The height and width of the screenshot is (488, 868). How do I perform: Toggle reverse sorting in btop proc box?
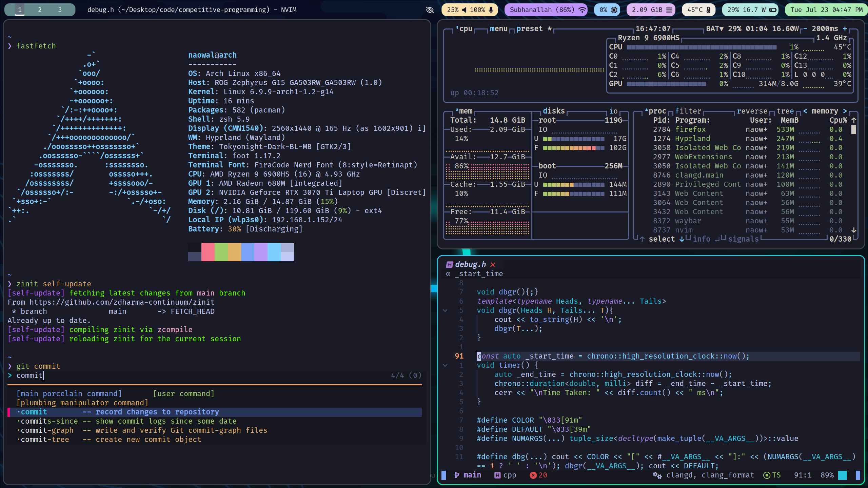[752, 111]
